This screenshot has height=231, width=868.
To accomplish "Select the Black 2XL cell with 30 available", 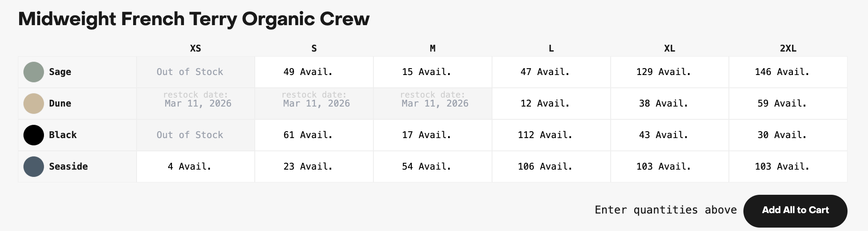I will (788, 135).
